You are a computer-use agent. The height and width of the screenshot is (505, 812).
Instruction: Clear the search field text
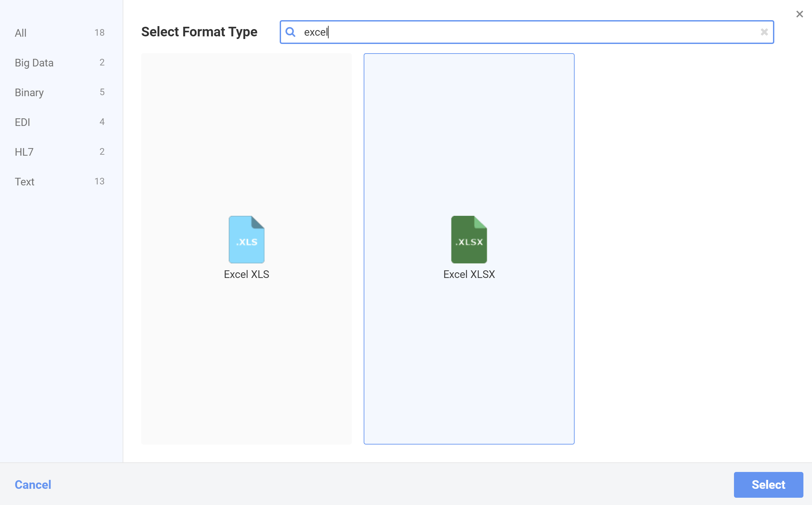pyautogui.click(x=764, y=32)
